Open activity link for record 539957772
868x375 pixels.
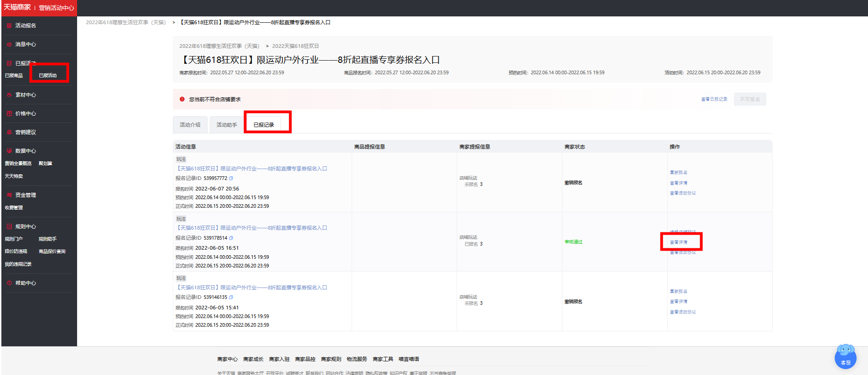(x=251, y=169)
